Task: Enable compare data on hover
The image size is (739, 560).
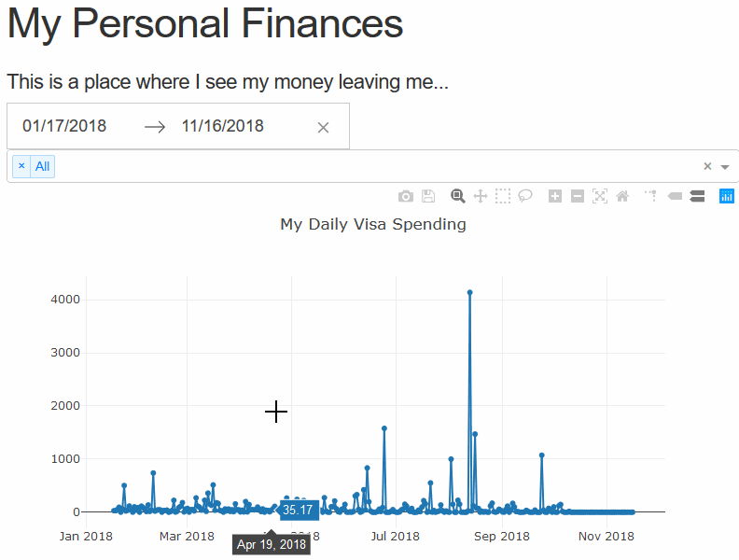Action: (x=697, y=196)
